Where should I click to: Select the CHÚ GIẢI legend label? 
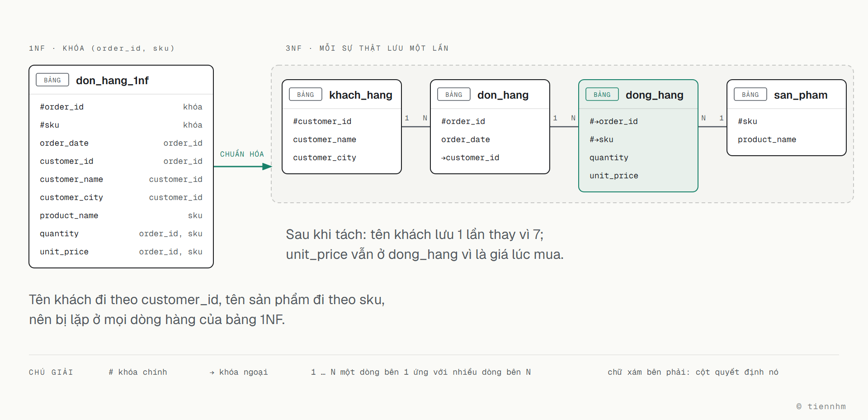pos(51,372)
